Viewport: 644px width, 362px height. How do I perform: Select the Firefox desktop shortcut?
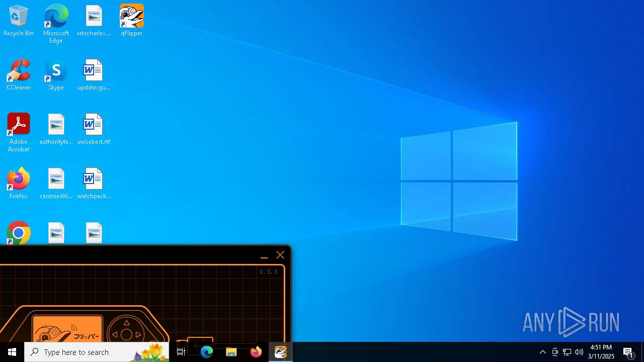pyautogui.click(x=19, y=184)
